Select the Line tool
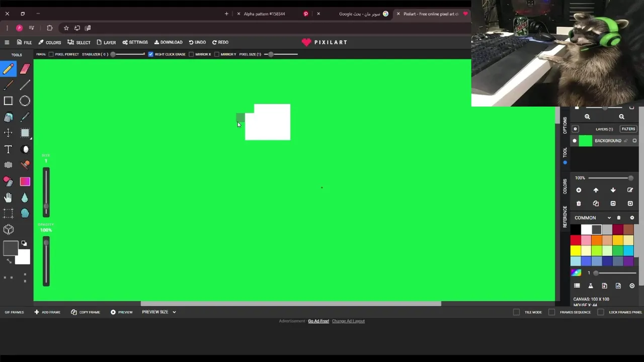Viewport: 644px width, 362px height. click(x=25, y=85)
